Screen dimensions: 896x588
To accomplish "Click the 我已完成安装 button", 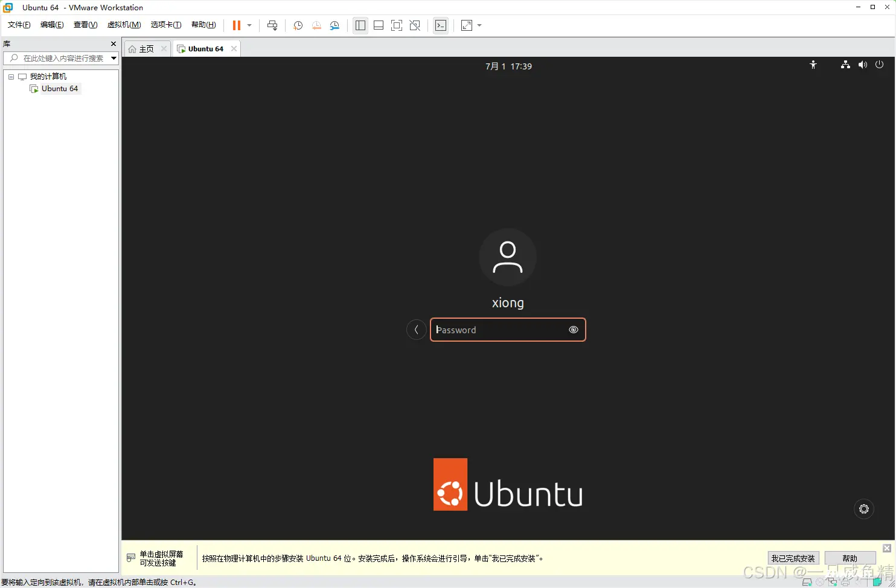I will (793, 558).
